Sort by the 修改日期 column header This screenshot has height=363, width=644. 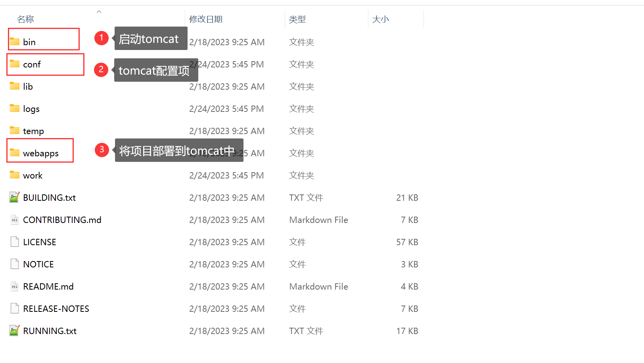pos(205,19)
